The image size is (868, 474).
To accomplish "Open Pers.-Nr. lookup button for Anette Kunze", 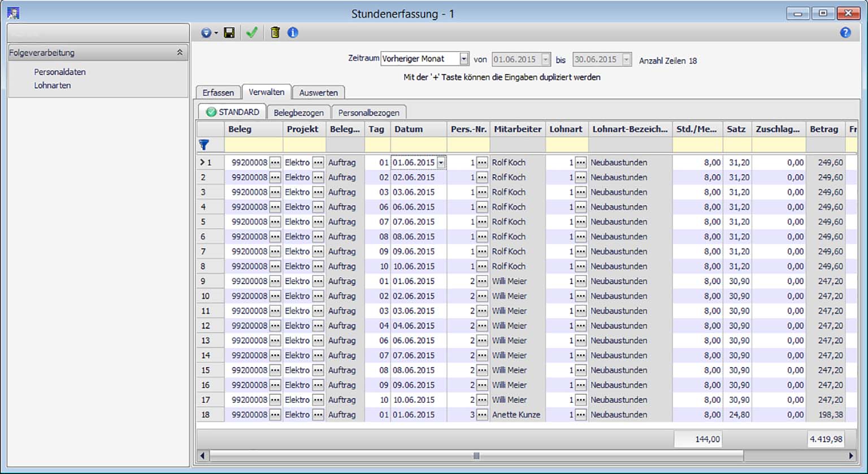I will point(482,415).
